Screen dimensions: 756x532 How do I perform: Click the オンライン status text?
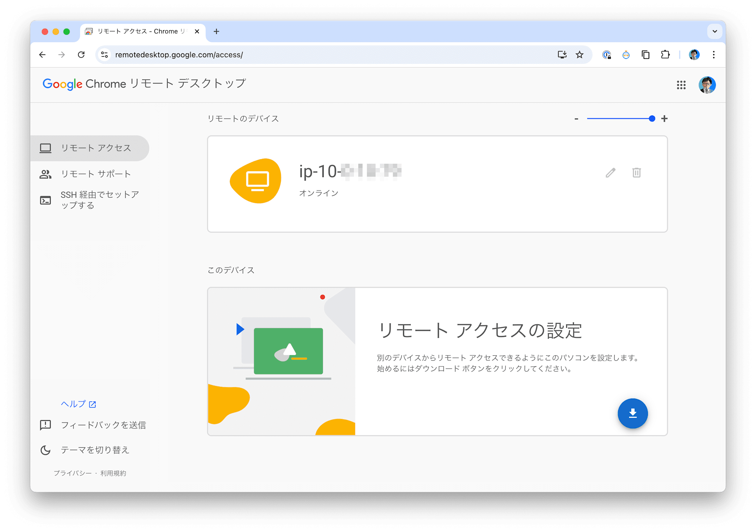[x=319, y=193]
